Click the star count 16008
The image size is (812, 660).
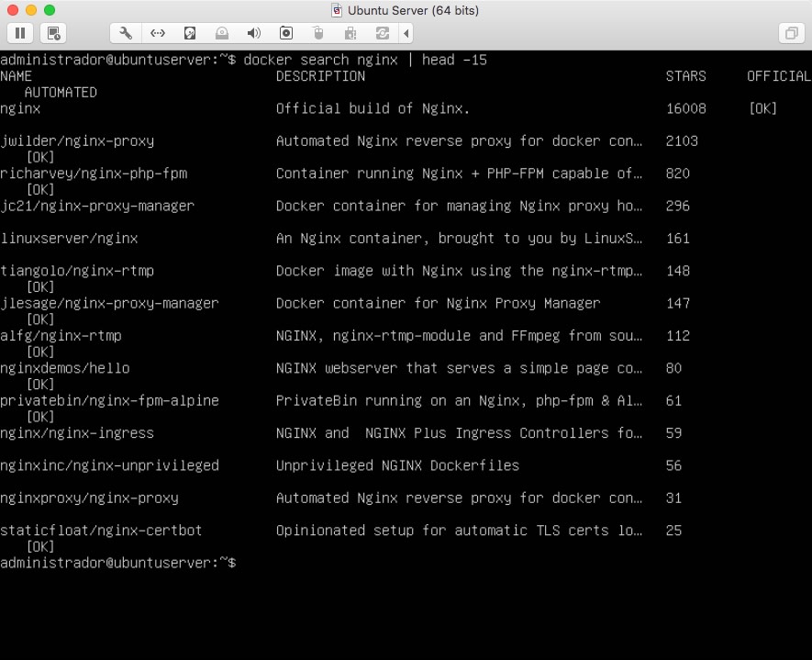(x=685, y=109)
